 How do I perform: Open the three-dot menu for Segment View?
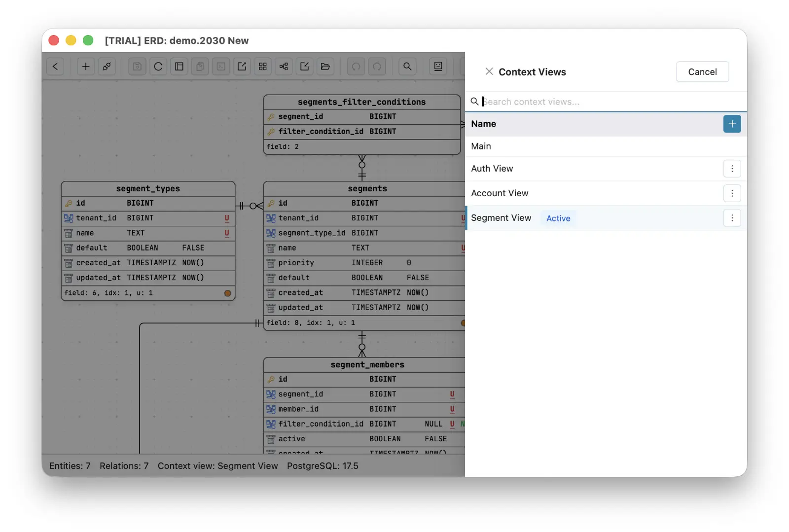(x=732, y=218)
